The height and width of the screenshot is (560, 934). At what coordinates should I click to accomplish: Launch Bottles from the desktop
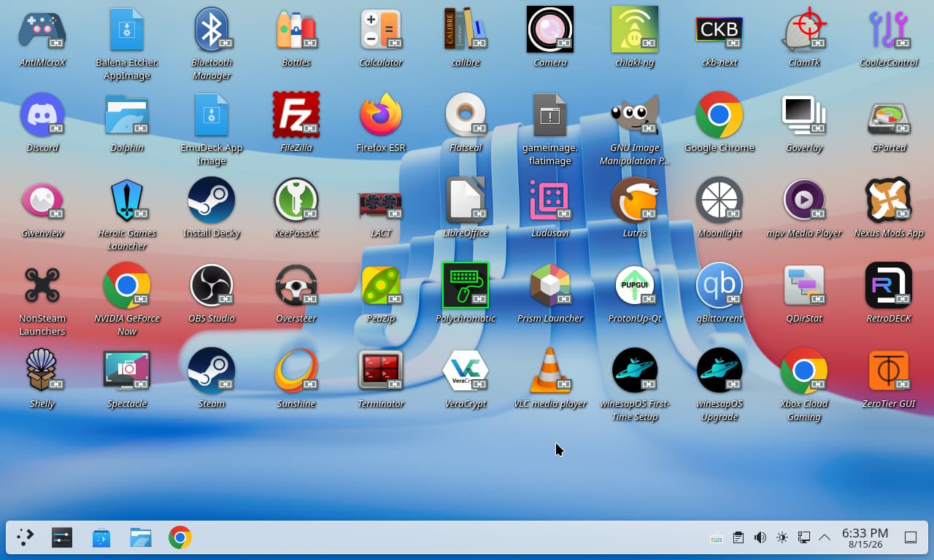(296, 30)
